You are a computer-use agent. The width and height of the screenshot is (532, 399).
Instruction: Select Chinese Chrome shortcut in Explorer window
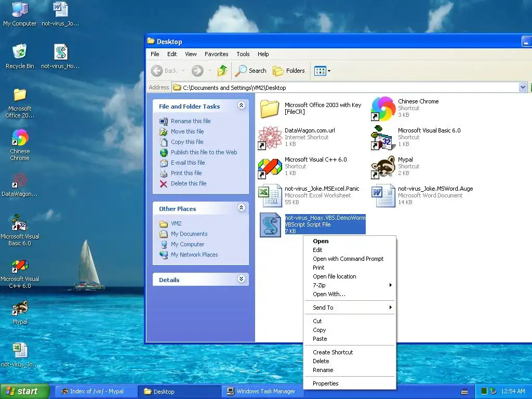(404, 109)
